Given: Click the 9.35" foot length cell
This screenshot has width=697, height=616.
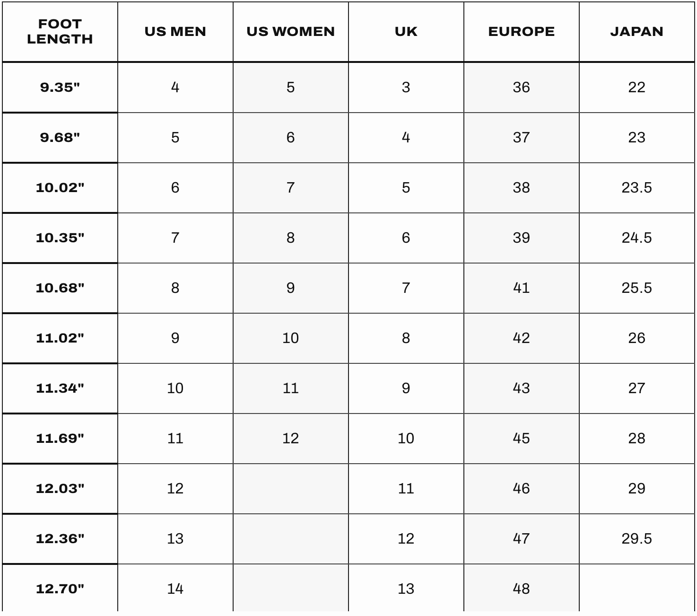Looking at the screenshot, I should tap(60, 88).
